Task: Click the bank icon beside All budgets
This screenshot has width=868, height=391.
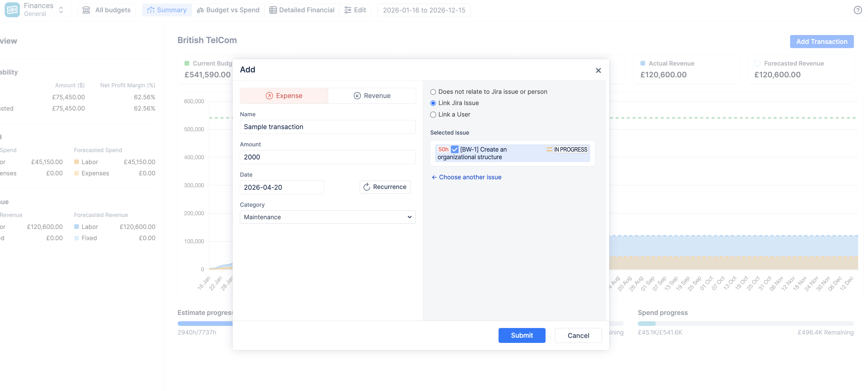Action: (x=86, y=10)
